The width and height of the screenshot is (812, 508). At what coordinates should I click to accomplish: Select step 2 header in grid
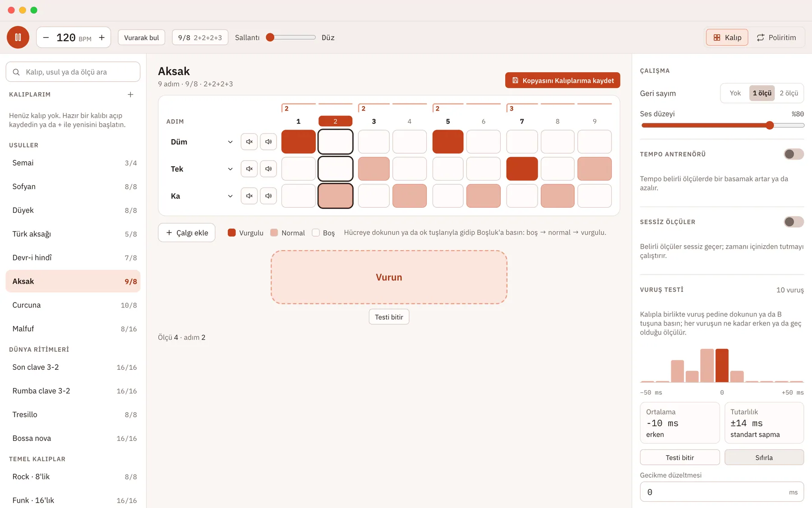[335, 121]
